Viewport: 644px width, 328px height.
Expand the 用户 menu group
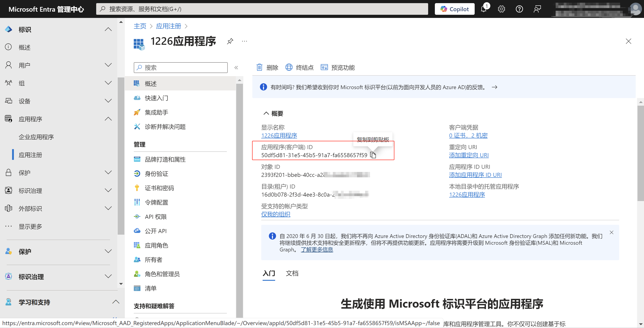[x=108, y=65]
